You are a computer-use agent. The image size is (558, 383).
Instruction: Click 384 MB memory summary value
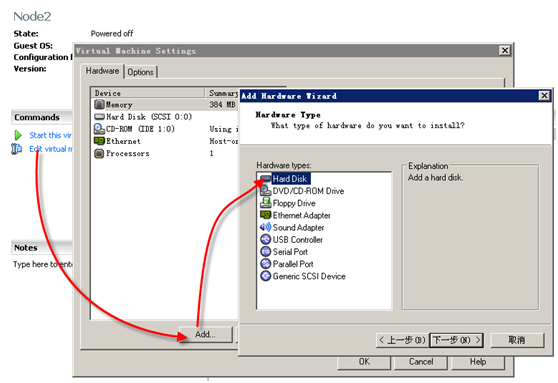(222, 105)
